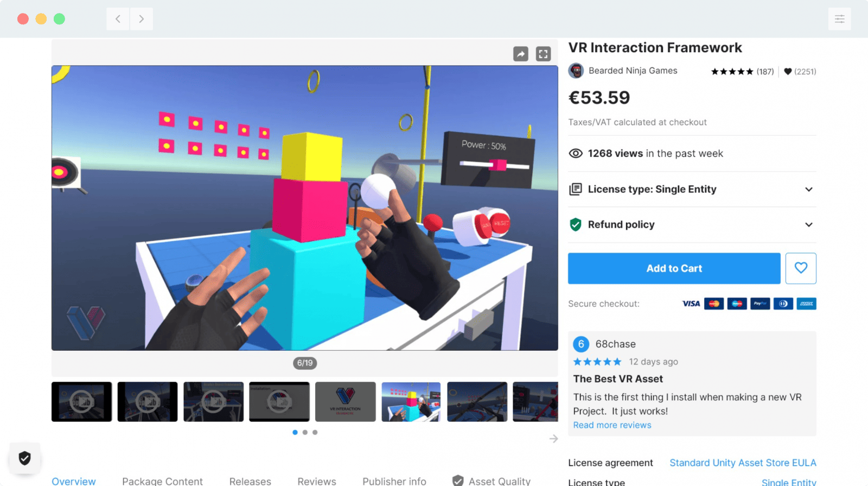Click the third carousel page dot

[315, 432]
